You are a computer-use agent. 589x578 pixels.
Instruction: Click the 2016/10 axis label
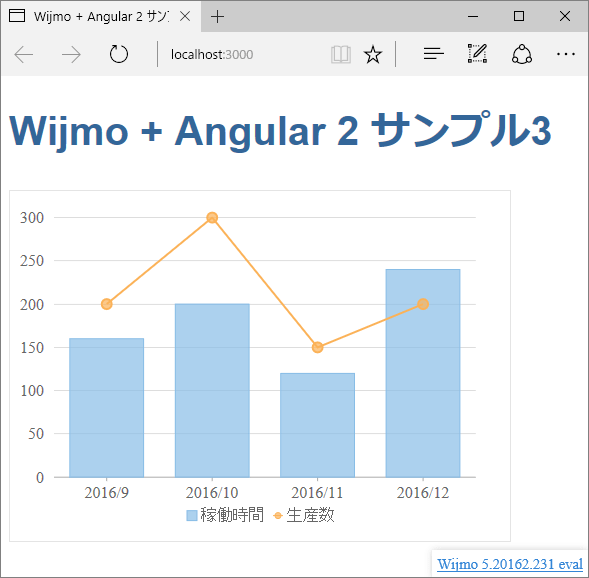pos(212,493)
